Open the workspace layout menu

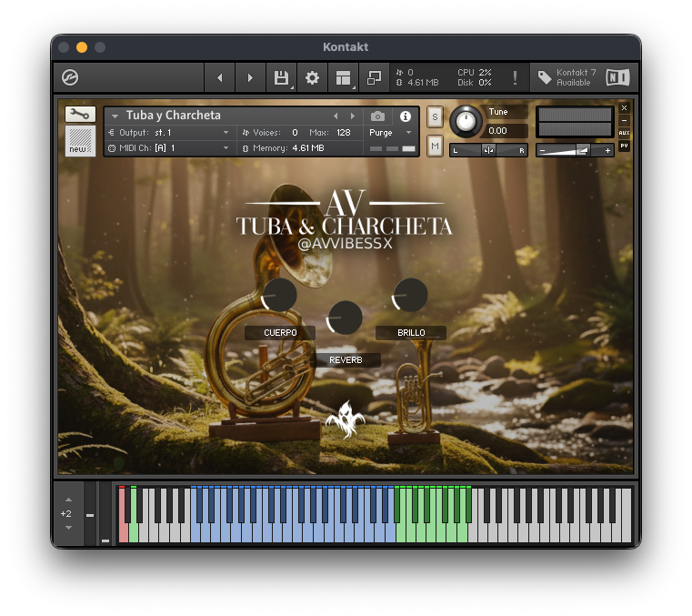tap(343, 77)
